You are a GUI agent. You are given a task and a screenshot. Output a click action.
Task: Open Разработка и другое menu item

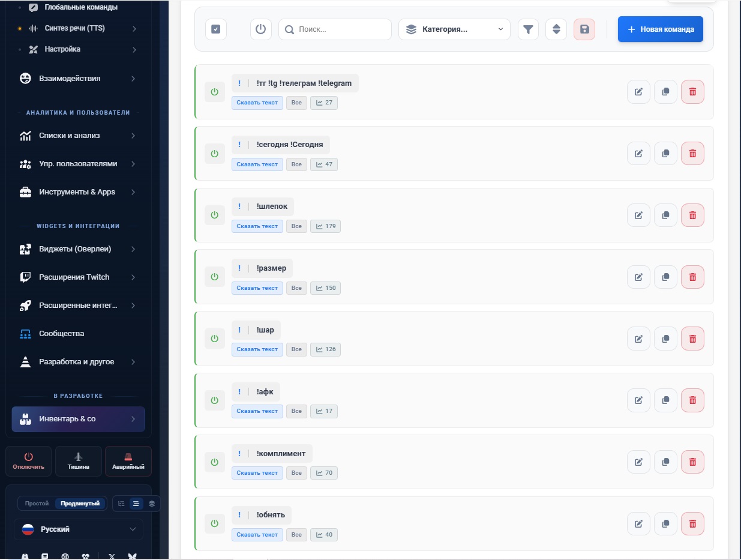click(x=79, y=362)
